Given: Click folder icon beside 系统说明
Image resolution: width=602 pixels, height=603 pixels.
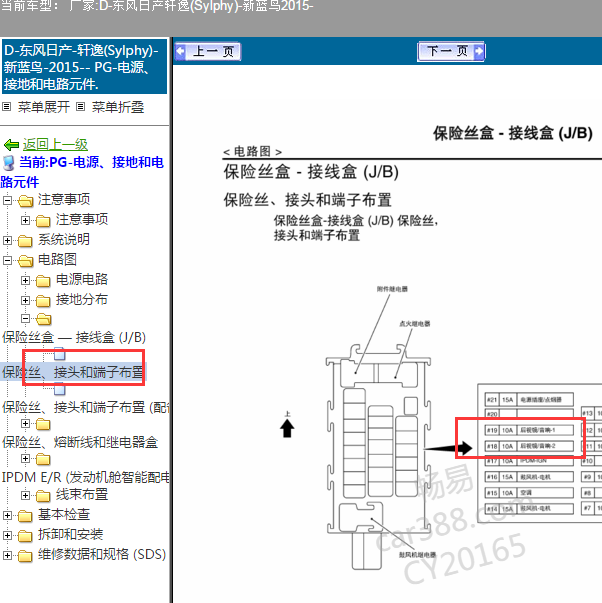Looking at the screenshot, I should [25, 241].
